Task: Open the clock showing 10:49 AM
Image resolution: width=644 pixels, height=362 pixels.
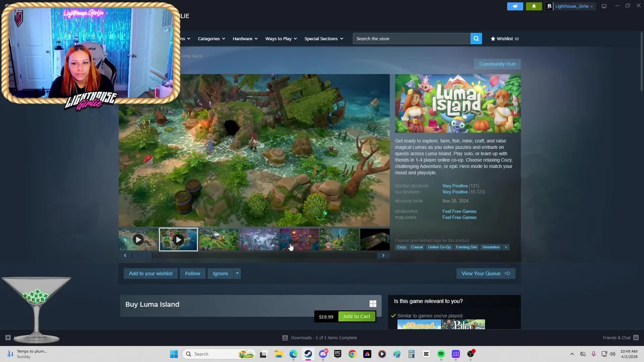Action: (x=628, y=354)
